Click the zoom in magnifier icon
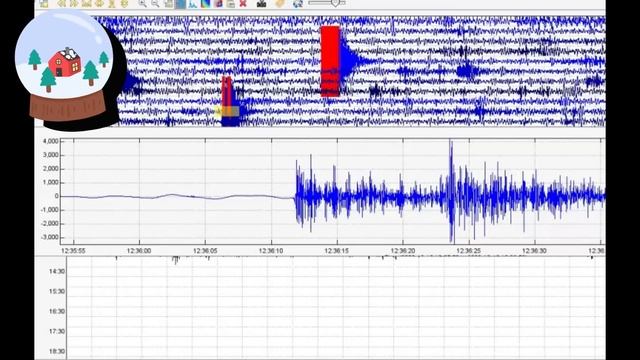The image size is (640, 360). coord(142,4)
